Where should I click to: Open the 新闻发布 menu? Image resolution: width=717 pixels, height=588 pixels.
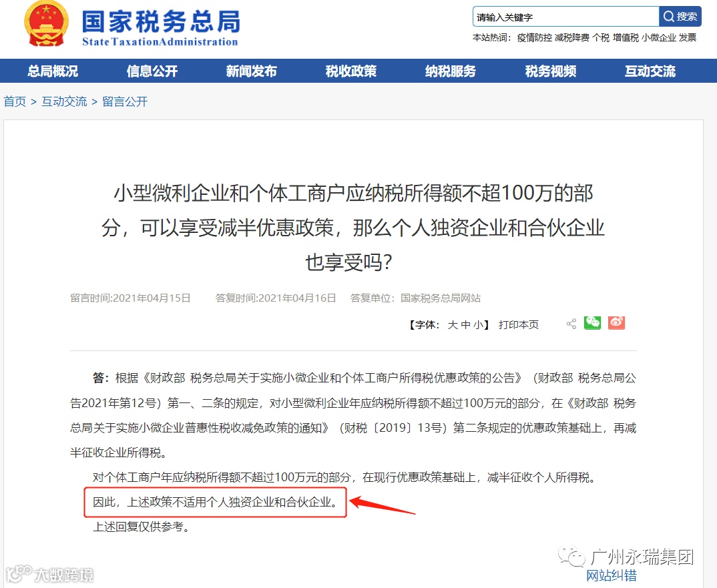tap(252, 71)
